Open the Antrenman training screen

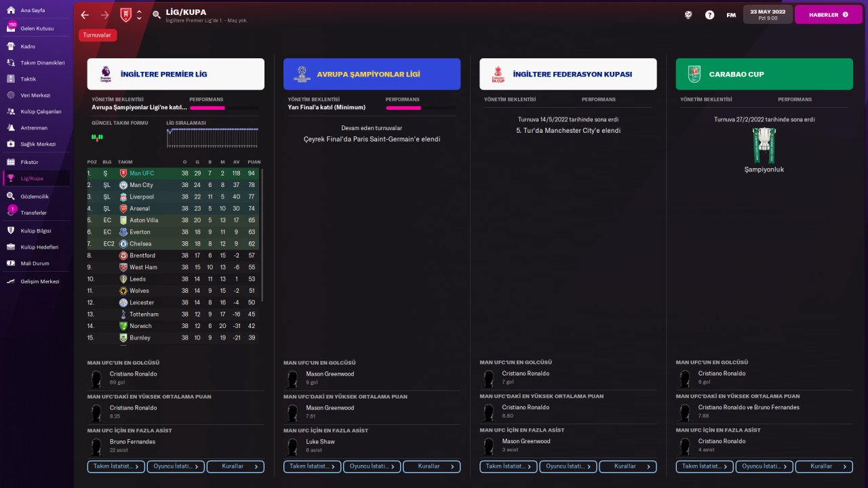pos(35,127)
